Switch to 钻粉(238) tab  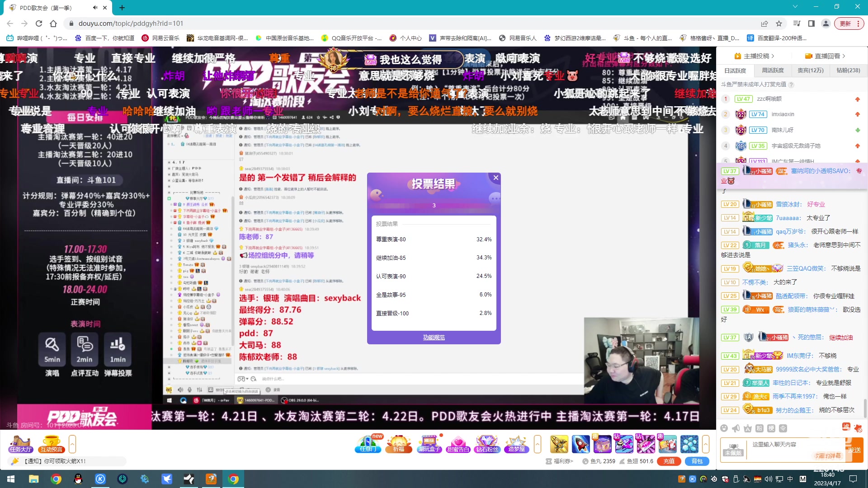tap(848, 70)
